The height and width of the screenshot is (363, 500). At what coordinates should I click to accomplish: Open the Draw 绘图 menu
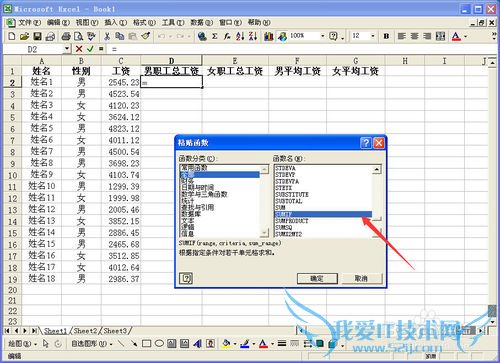pos(22,343)
